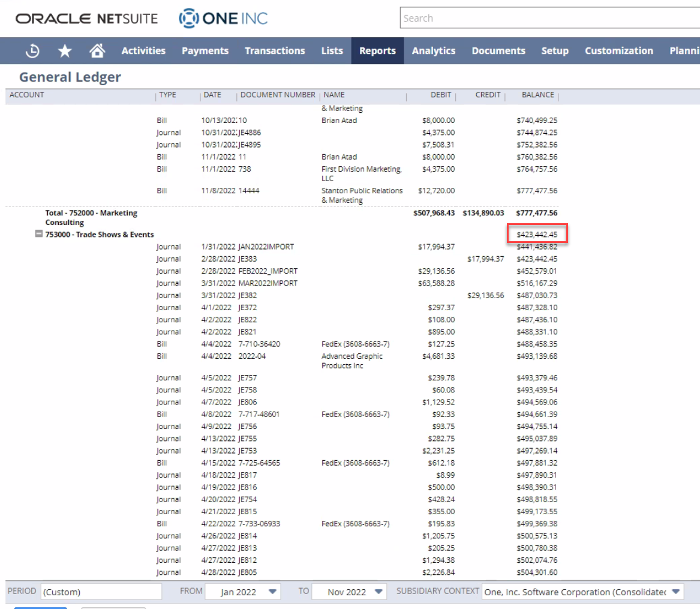Open the shortcuts star icon
The image size is (700, 609).
coord(64,50)
